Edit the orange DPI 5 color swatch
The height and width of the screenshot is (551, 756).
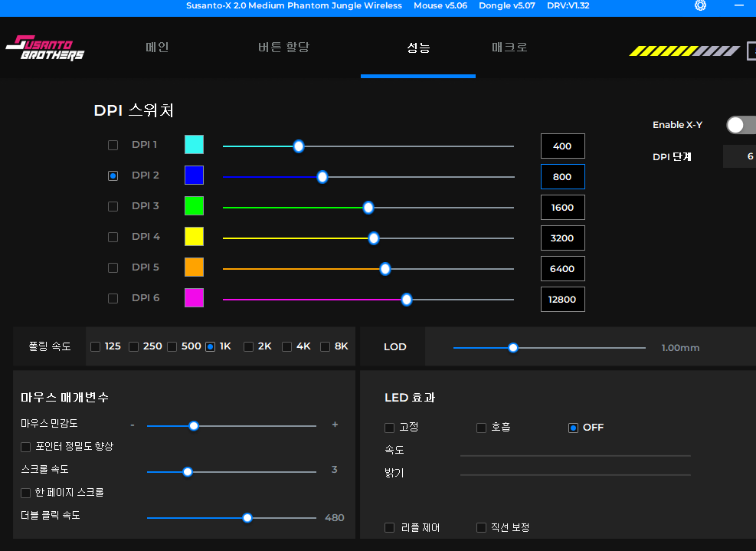point(194,267)
